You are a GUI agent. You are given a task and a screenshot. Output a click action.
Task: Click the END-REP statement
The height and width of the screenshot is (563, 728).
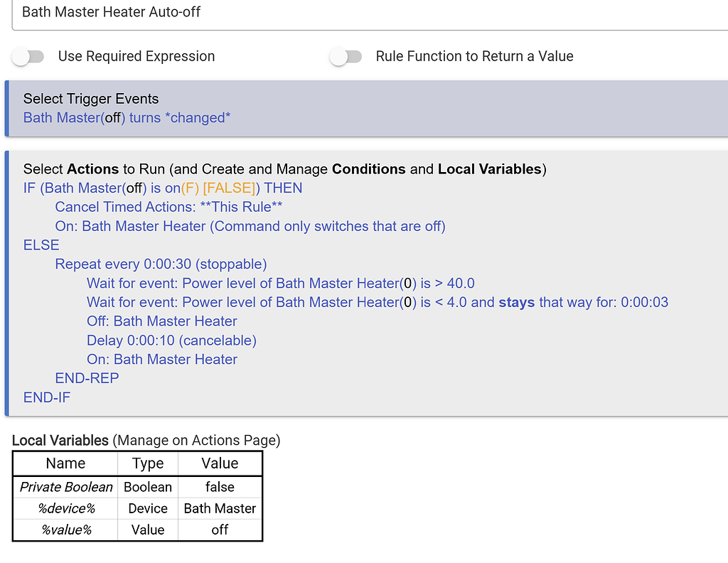click(87, 378)
